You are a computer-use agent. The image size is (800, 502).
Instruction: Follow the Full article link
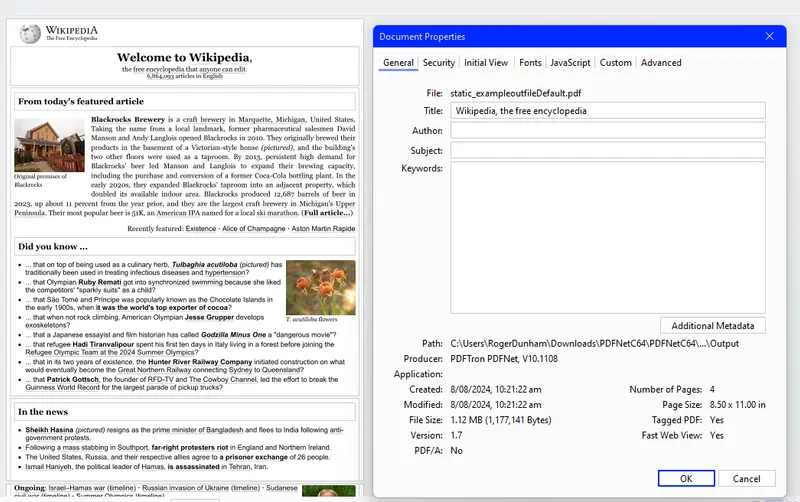tap(327, 213)
